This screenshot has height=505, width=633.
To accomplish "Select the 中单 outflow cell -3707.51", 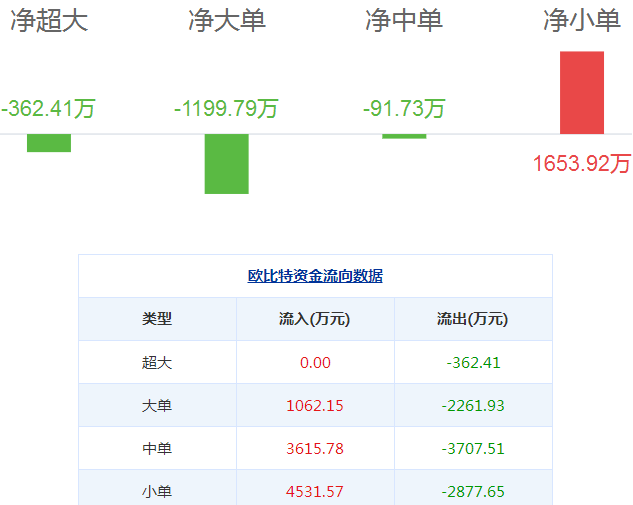I will click(473, 448).
